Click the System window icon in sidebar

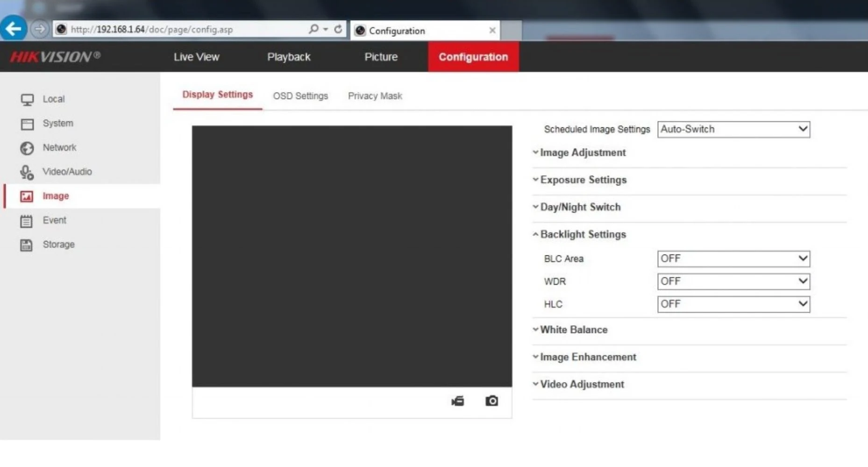(27, 124)
